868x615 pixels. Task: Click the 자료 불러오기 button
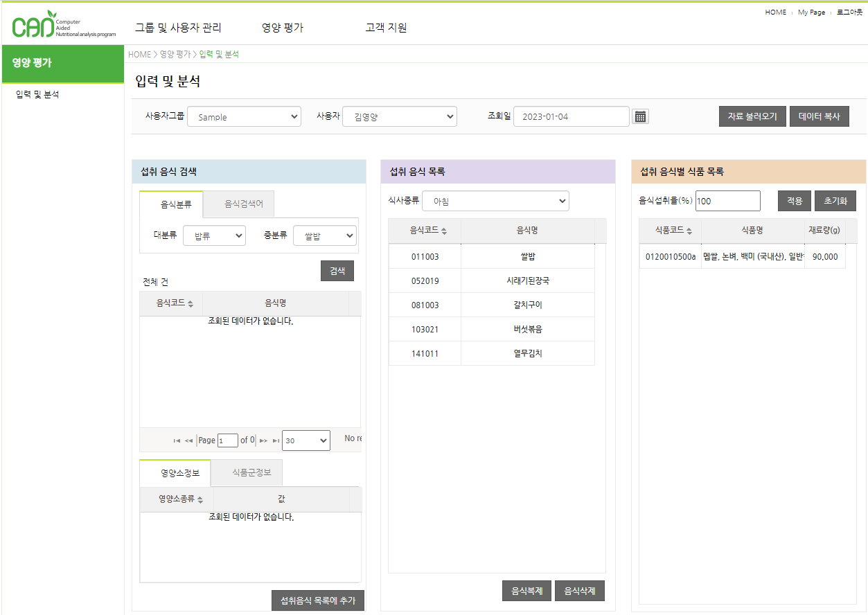tap(752, 116)
